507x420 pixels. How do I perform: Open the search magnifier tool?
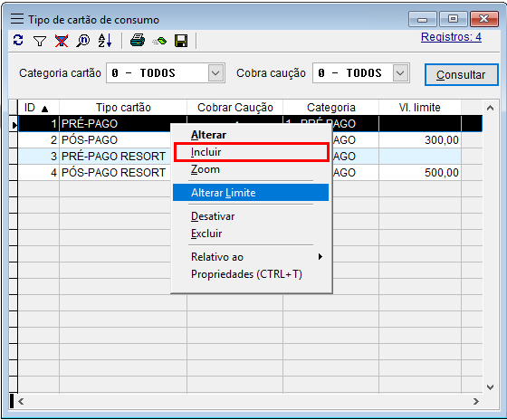pos(83,41)
